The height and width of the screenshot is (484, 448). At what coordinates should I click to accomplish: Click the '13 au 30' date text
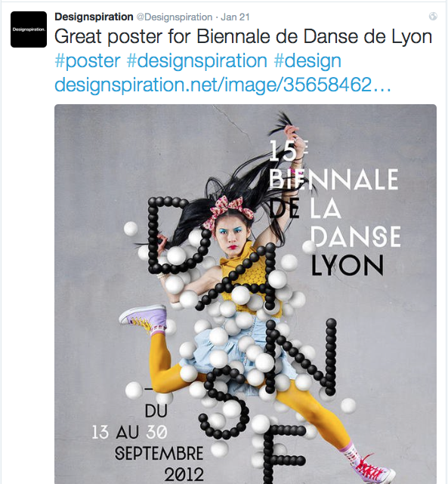click(130, 433)
